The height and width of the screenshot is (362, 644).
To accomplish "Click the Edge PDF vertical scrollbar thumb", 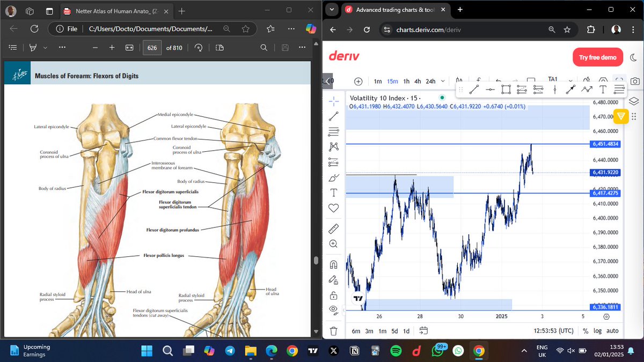I will (x=316, y=261).
